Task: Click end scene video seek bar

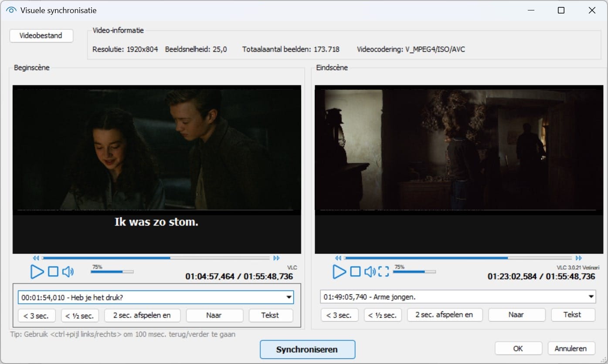Action: [x=458, y=258]
